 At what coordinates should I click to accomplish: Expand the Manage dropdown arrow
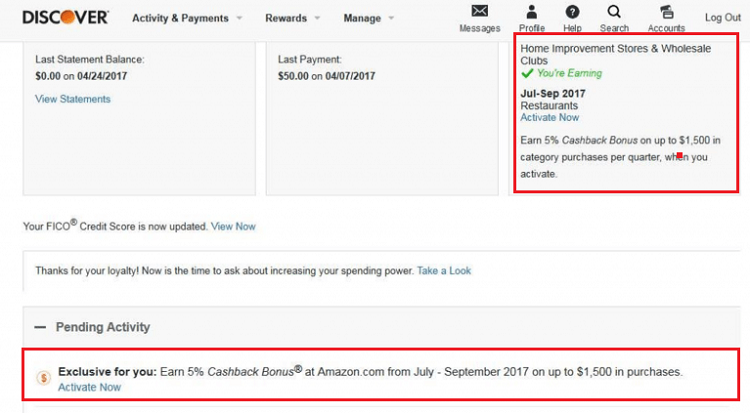(391, 18)
